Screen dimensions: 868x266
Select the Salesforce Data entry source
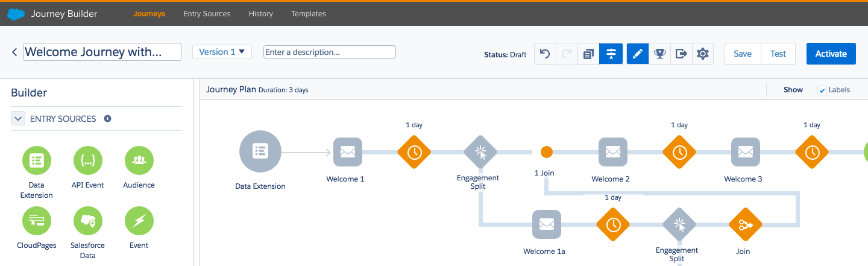87,221
